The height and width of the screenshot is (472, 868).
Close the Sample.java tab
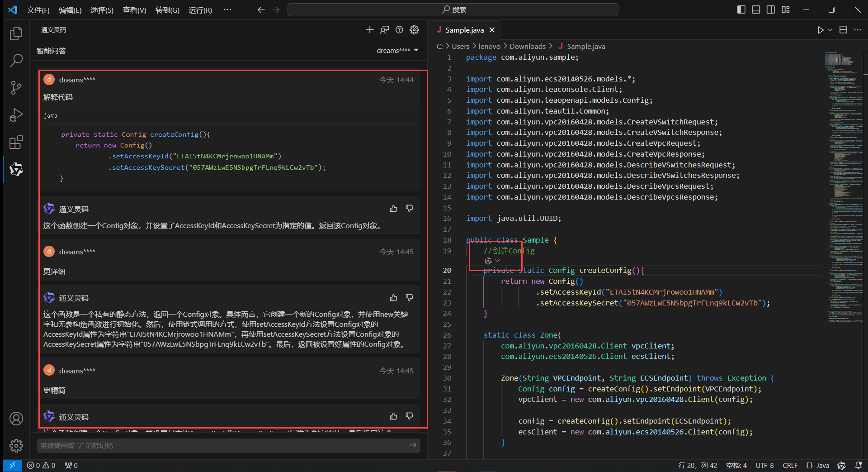pyautogui.click(x=492, y=30)
